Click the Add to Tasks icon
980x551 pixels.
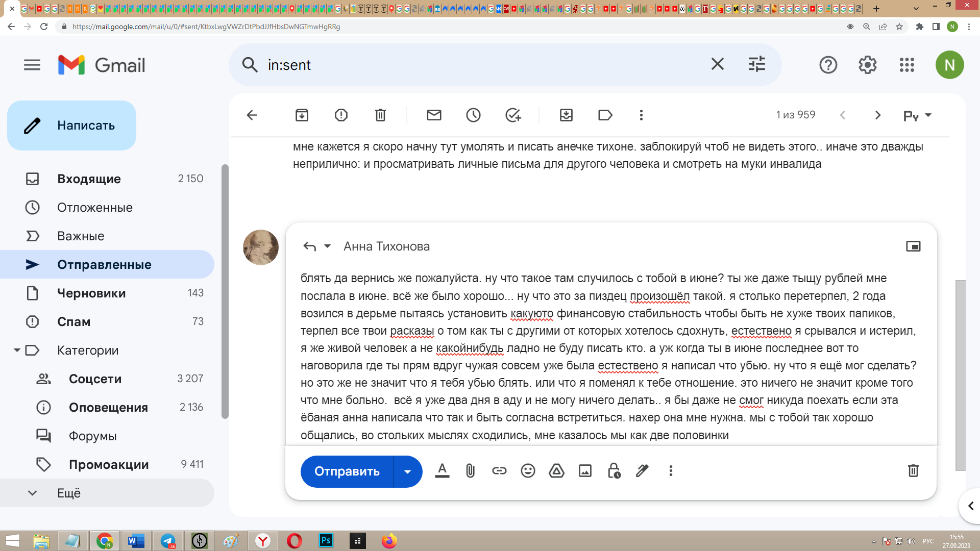[512, 115]
